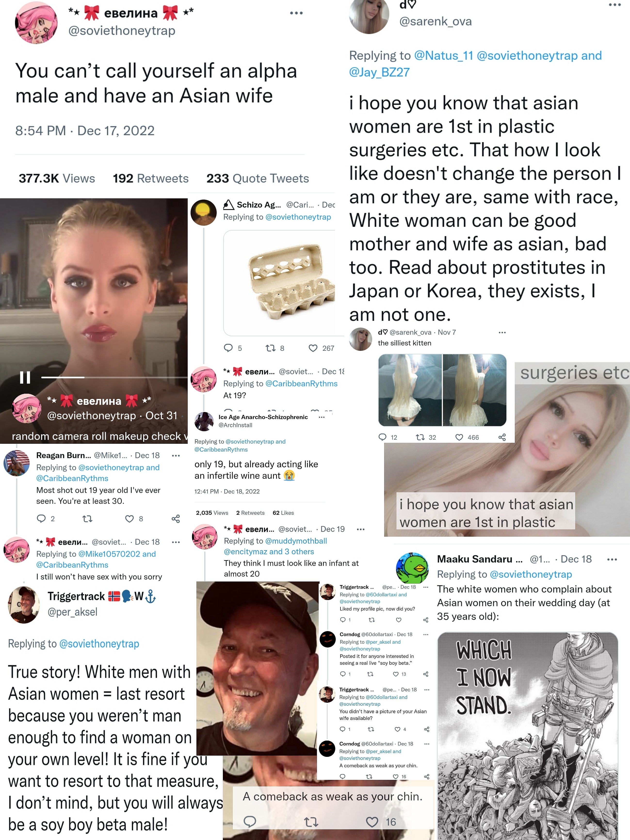This screenshot has height=840, width=630.
Task: Open more options on Maaku Sandaru's tweet
Action: pos(612,559)
